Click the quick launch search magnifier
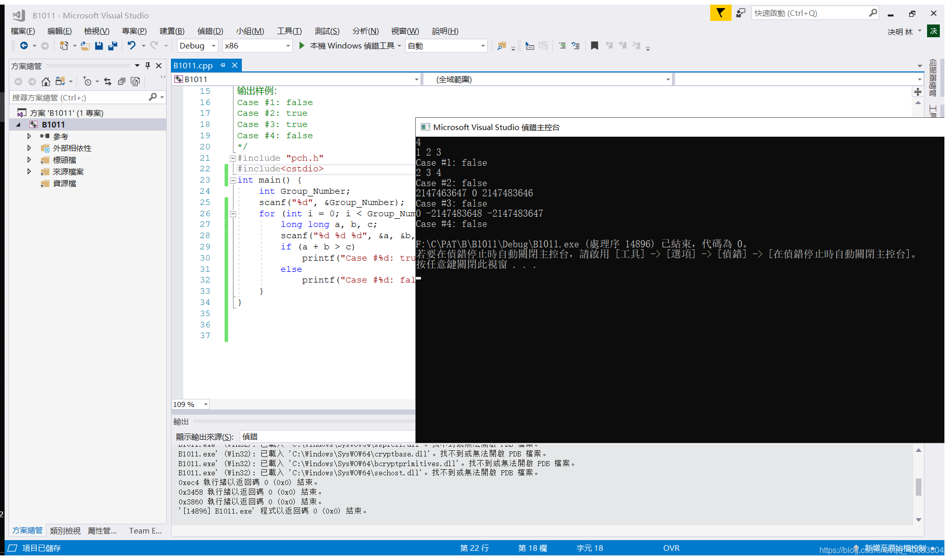The height and width of the screenshot is (560, 949). (873, 13)
